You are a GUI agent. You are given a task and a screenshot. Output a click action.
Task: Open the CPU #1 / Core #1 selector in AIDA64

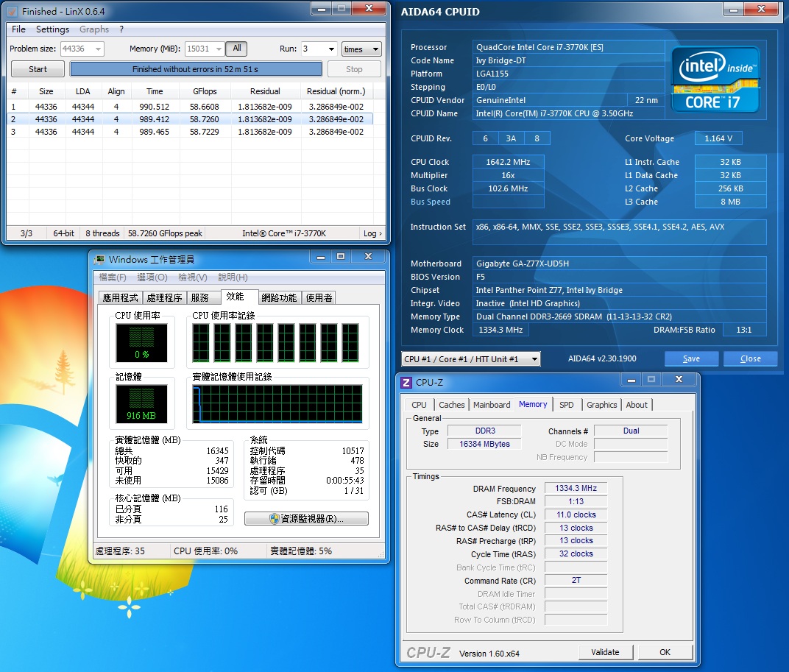[471, 359]
